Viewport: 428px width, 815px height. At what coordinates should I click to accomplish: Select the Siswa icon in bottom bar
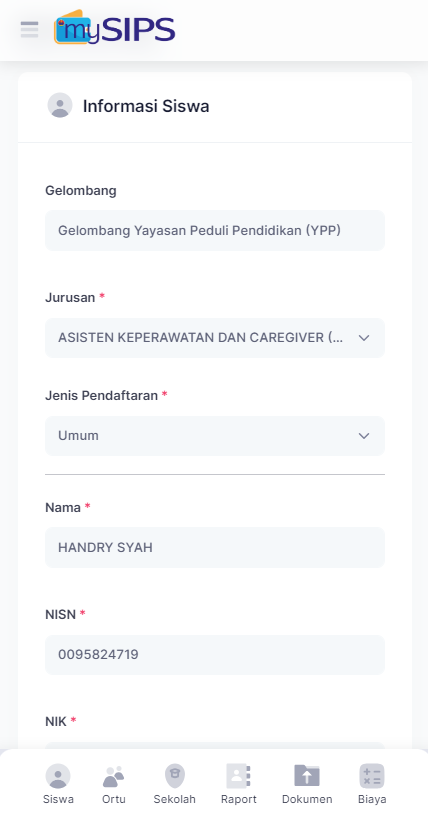[x=58, y=777]
